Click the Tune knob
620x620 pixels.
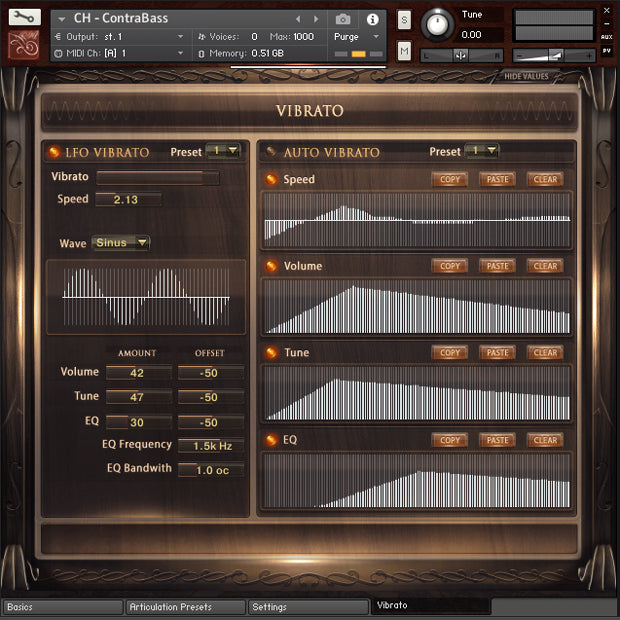click(437, 24)
